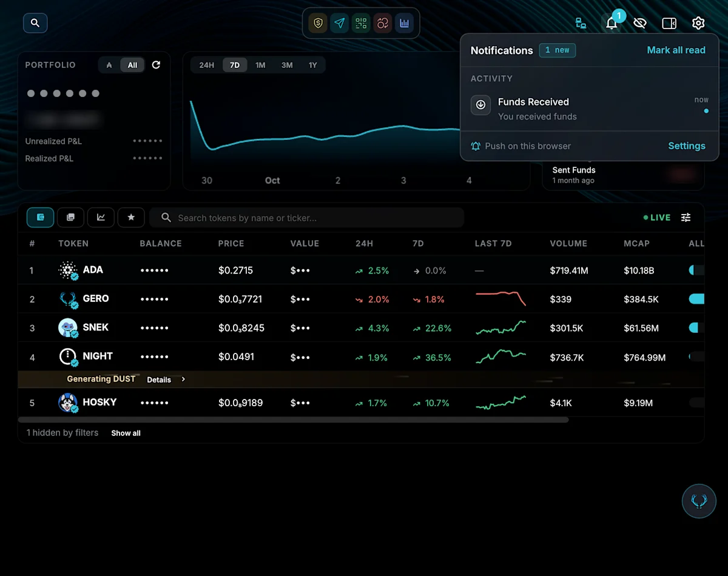Click the shield dollar icon in top toolbar

[318, 24]
